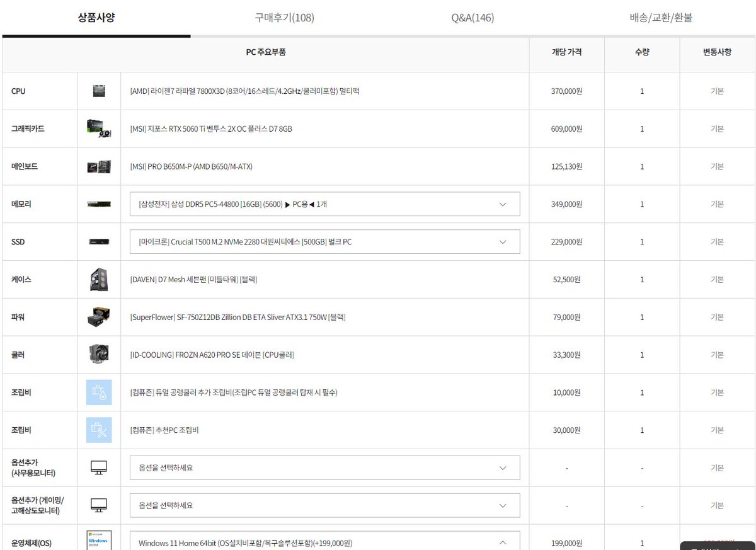Click the AMD Ryzen CPU product thumbnail
Viewport: 756px width, 550px height.
click(99, 91)
